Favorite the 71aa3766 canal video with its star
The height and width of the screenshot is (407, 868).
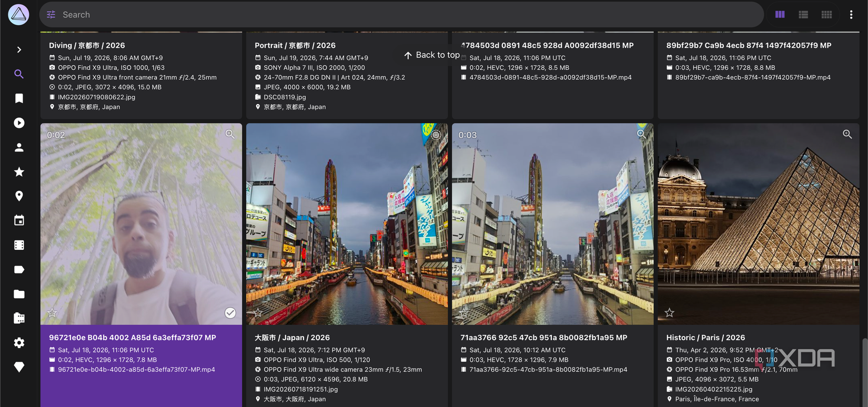point(463,313)
